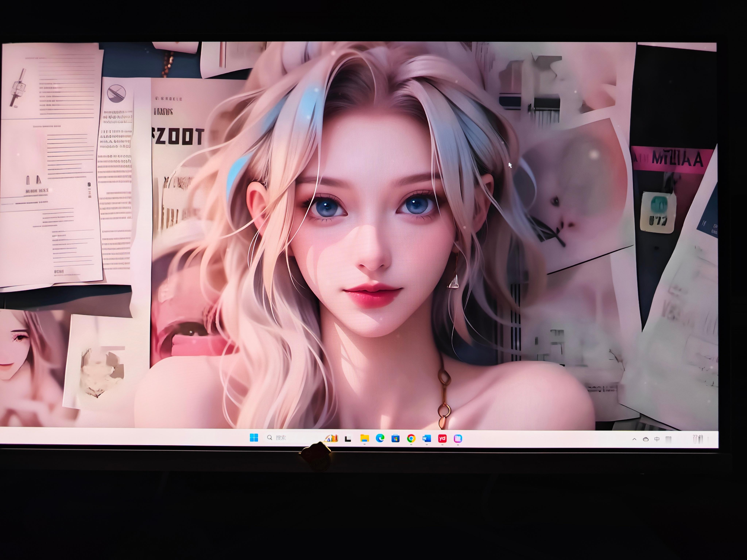Open the red yd app

point(442,438)
